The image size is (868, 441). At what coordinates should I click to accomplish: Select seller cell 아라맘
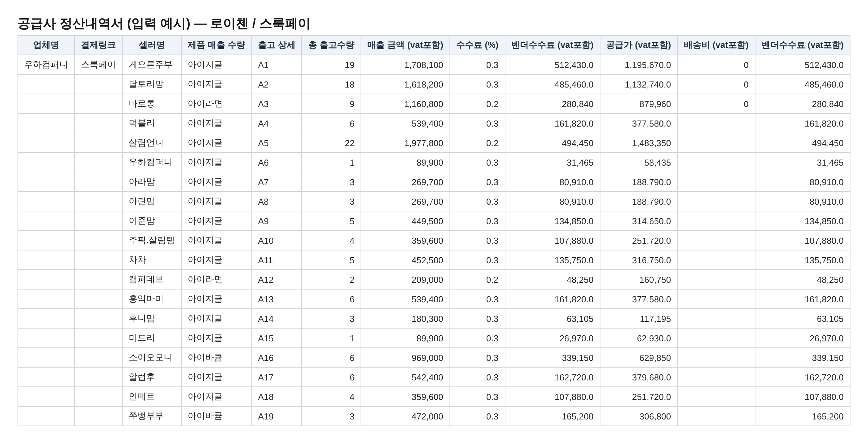pos(152,182)
